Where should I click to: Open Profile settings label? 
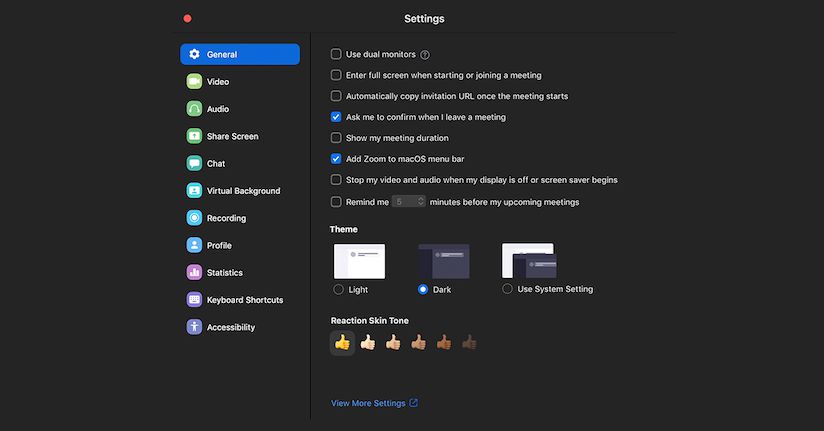219,245
